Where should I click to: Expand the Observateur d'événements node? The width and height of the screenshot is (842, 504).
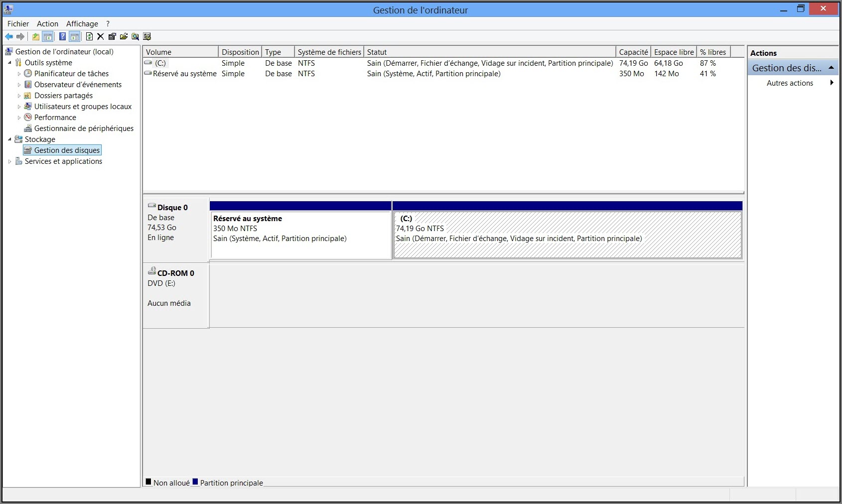(x=19, y=85)
